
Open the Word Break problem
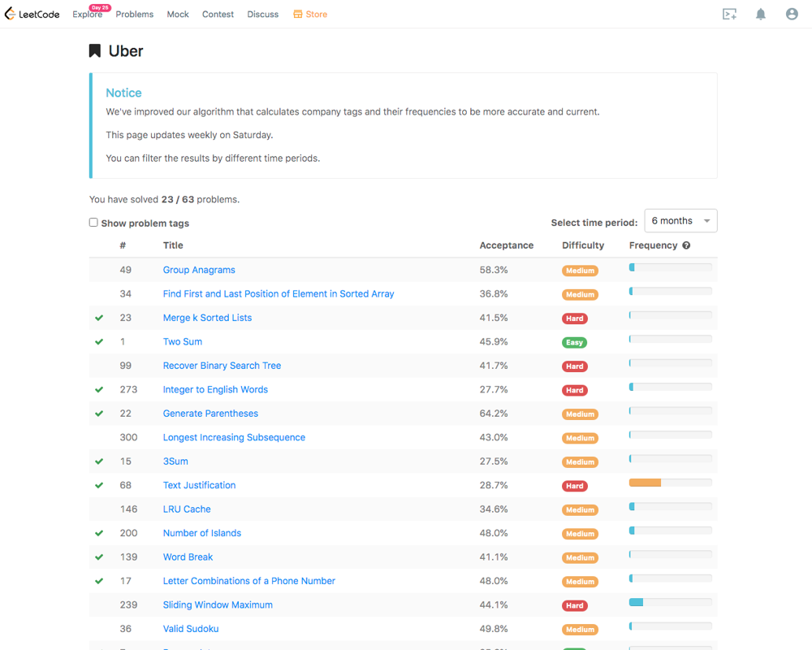(188, 557)
